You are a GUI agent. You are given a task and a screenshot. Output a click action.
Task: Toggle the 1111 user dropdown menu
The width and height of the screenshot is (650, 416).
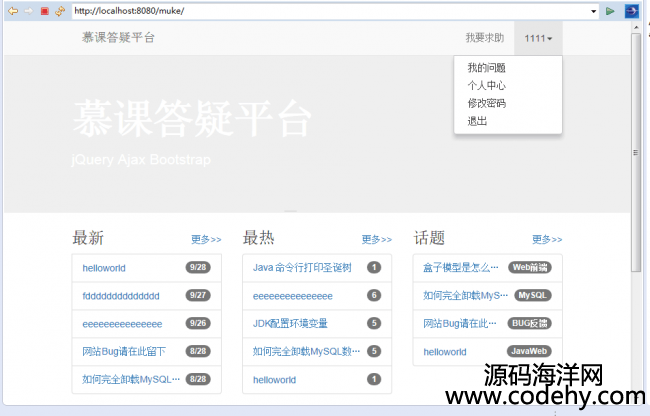click(x=538, y=38)
